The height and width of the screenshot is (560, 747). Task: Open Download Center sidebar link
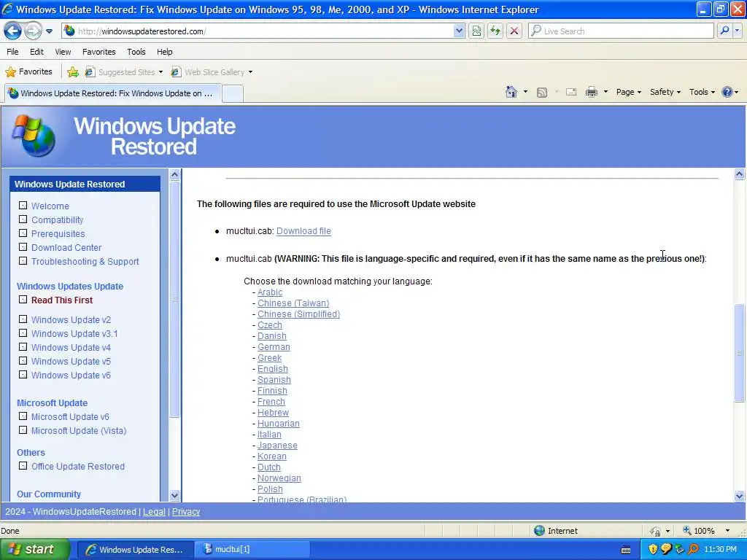point(66,248)
